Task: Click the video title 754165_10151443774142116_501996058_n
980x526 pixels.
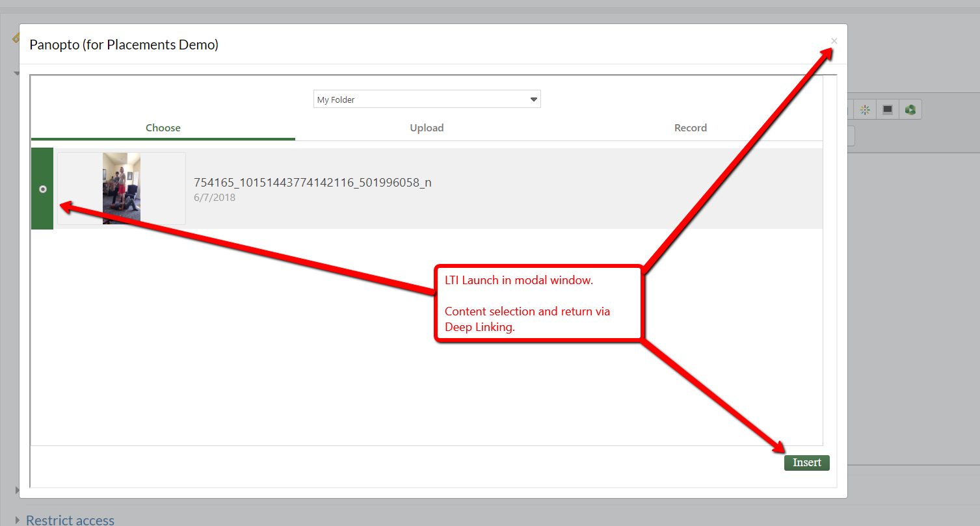Action: coord(313,183)
